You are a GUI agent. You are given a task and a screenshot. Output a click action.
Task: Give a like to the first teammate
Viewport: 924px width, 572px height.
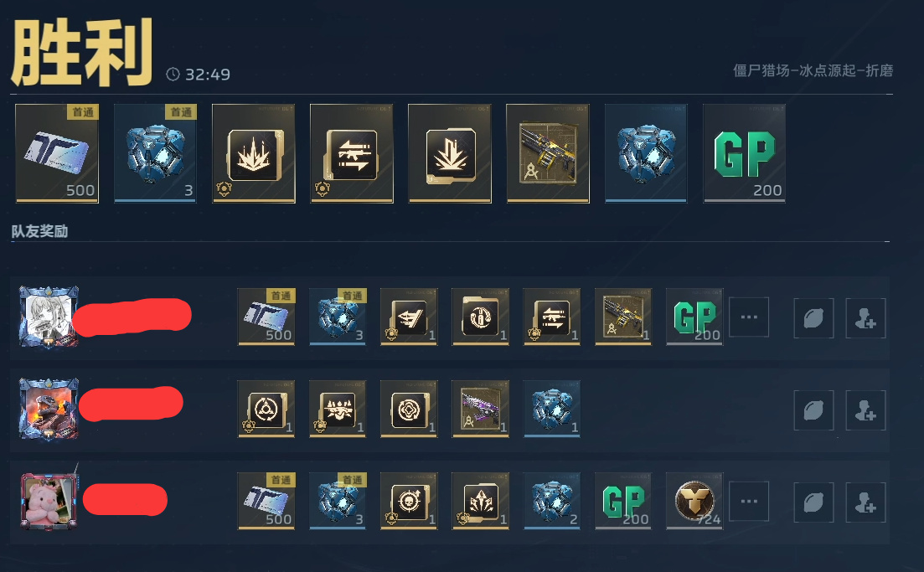813,318
